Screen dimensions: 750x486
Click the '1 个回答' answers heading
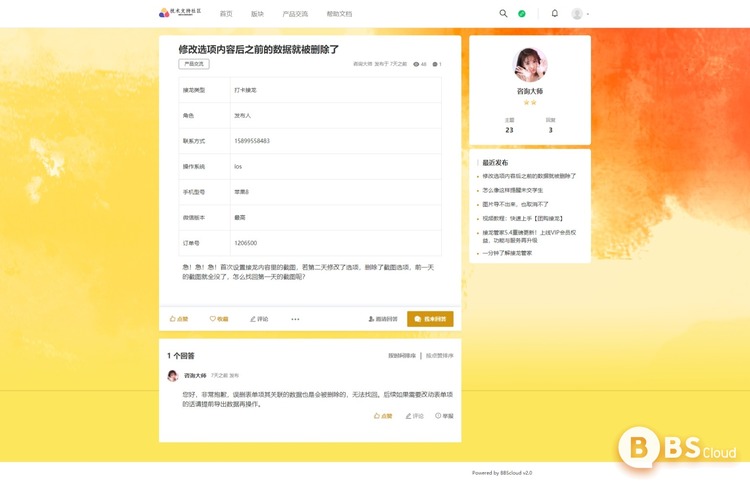tap(180, 355)
